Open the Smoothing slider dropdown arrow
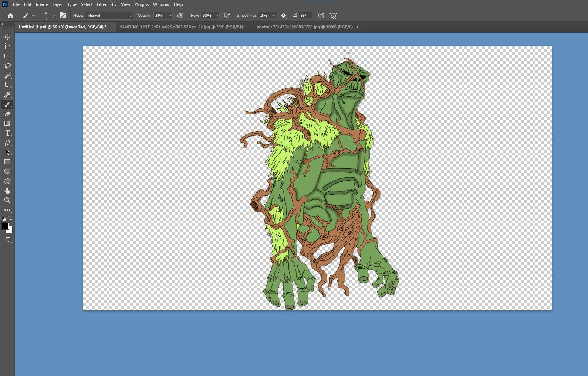Screen dimensions: 588x376 274,16
